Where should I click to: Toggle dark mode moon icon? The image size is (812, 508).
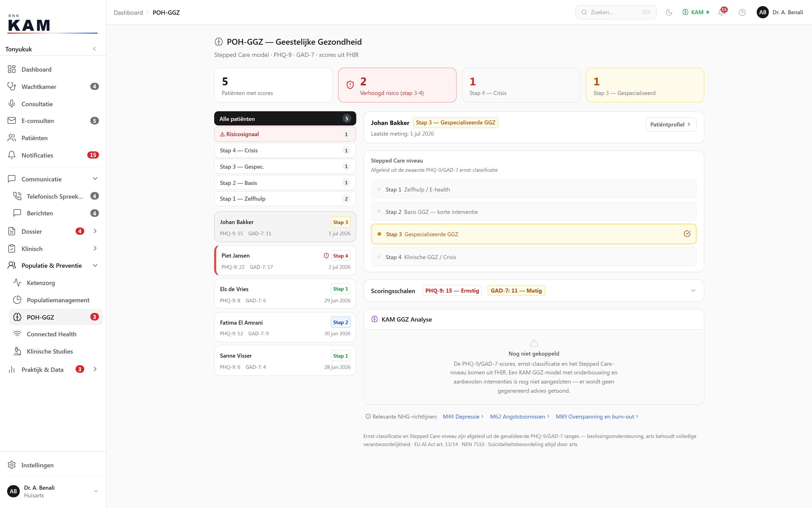[669, 12]
